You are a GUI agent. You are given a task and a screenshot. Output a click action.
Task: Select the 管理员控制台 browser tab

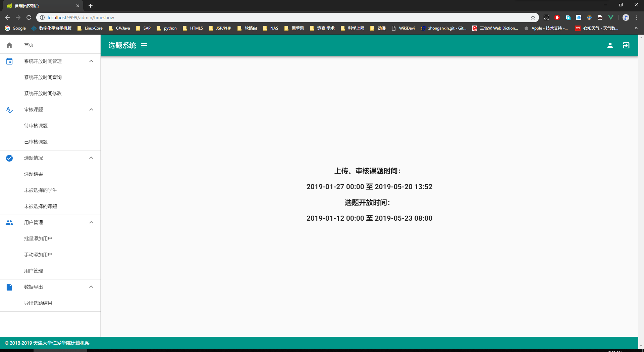43,6
